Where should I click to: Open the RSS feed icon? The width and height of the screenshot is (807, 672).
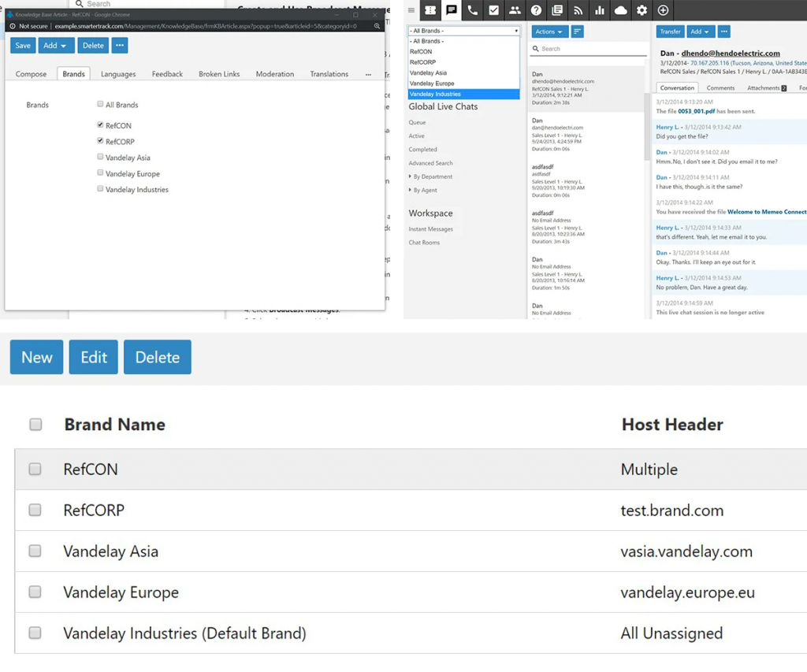(578, 9)
